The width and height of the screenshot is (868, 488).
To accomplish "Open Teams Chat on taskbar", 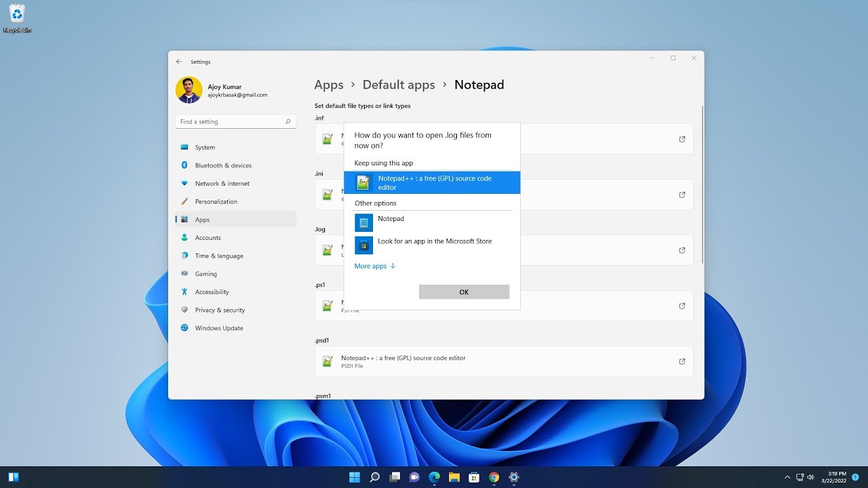I will click(414, 477).
